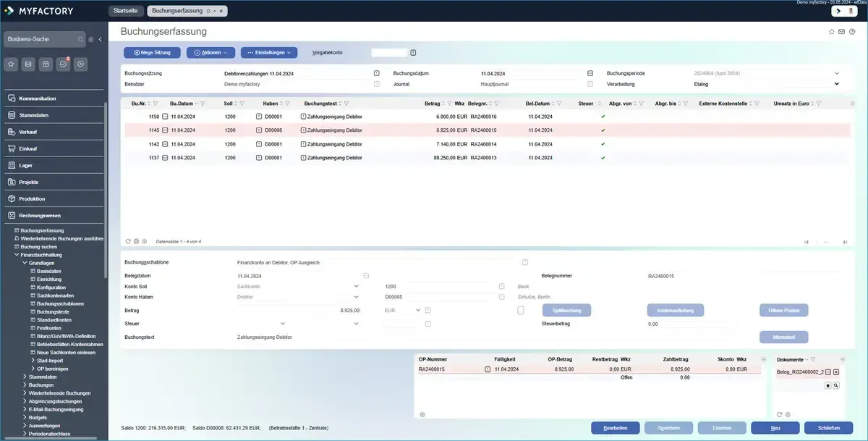Expand the Einstellungen dropdown
This screenshot has height=441, width=868.
[269, 53]
